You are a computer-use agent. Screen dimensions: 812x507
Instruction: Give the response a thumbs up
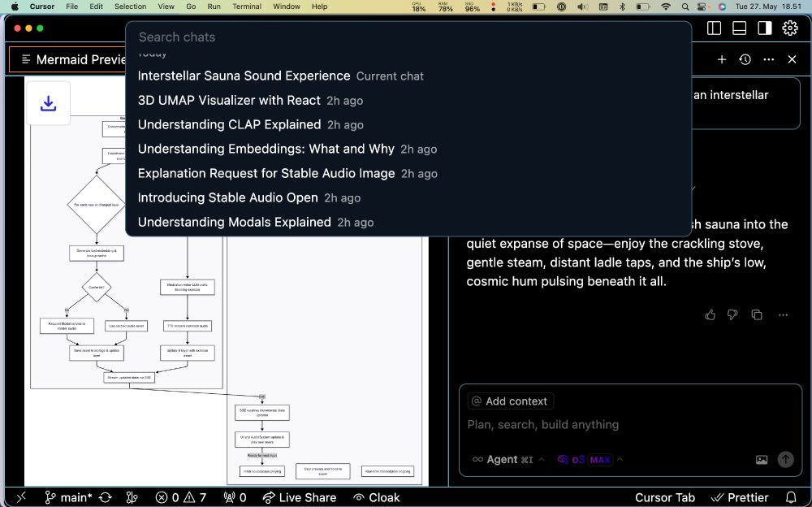tap(710, 314)
